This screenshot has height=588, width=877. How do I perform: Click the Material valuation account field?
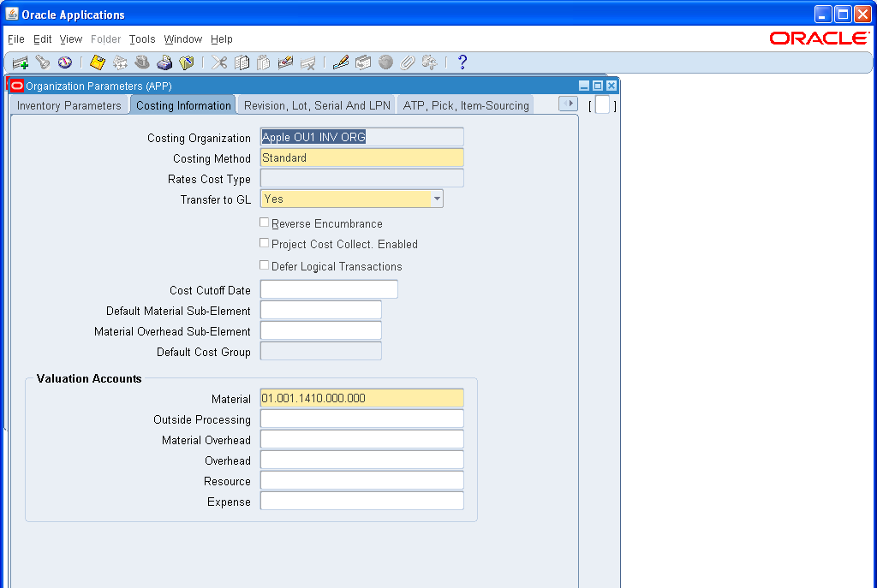point(361,398)
